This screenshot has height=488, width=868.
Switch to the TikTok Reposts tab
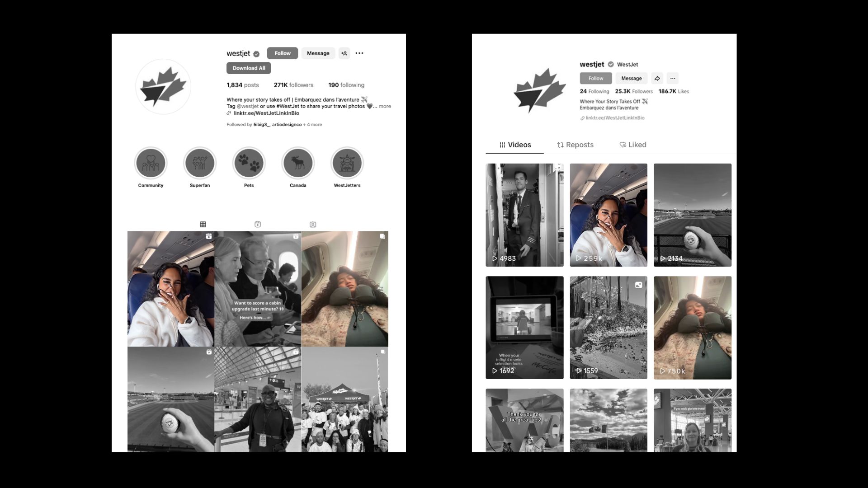(575, 145)
